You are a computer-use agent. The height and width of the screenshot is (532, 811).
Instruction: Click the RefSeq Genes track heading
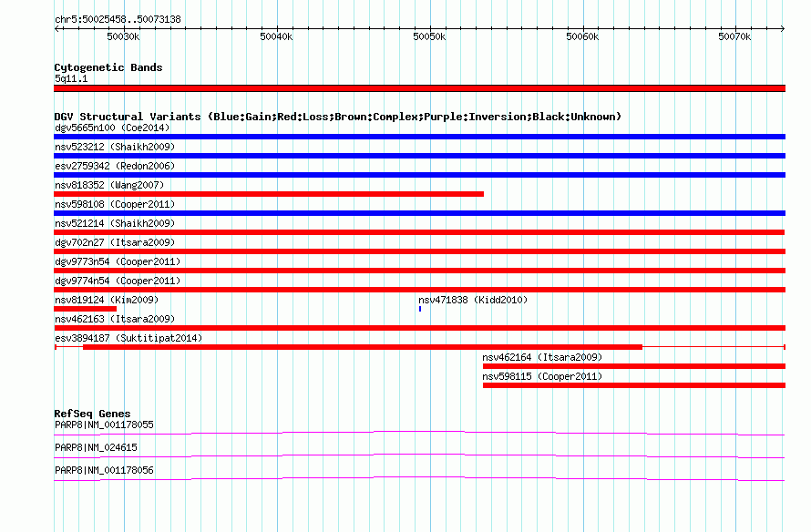pyautogui.click(x=92, y=413)
